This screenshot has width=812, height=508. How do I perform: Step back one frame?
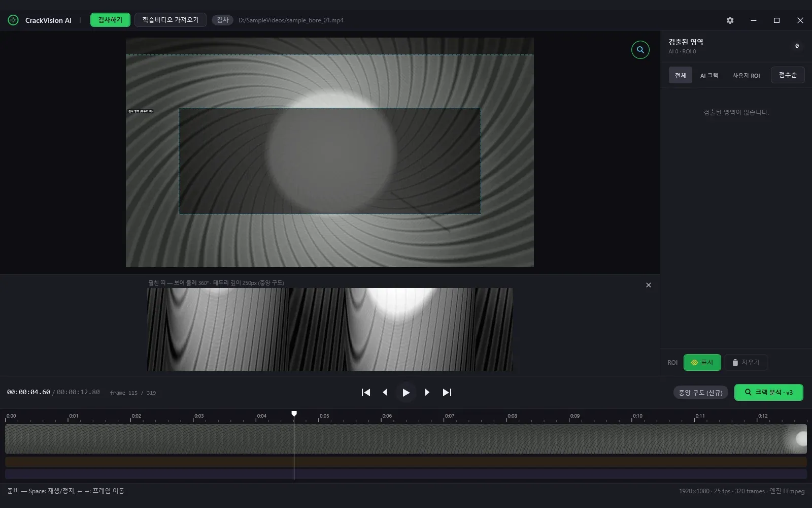385,392
